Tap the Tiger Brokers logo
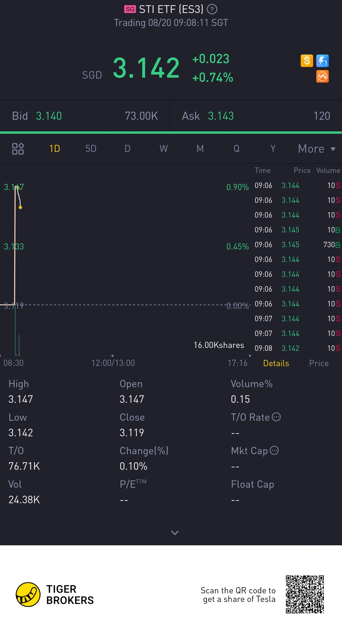Viewport: 342px width, 644px height. (x=28, y=594)
